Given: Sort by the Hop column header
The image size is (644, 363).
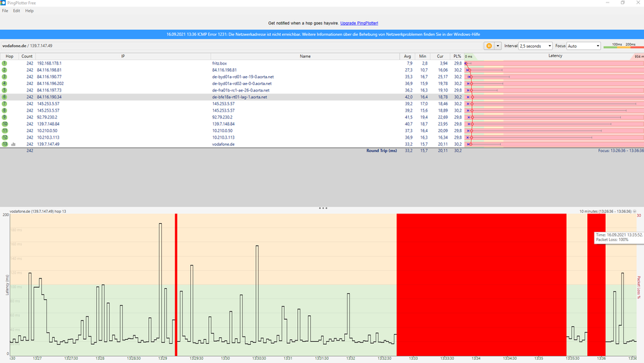Looking at the screenshot, I should point(9,56).
